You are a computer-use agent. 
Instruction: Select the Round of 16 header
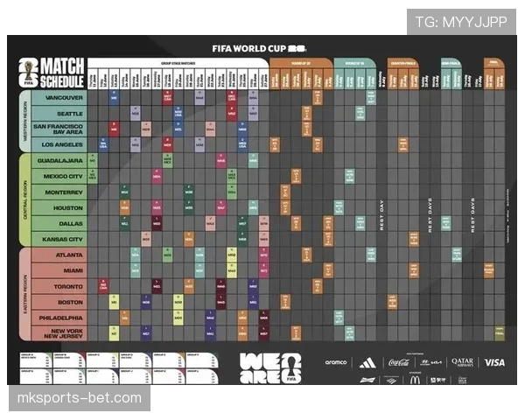tap(354, 63)
